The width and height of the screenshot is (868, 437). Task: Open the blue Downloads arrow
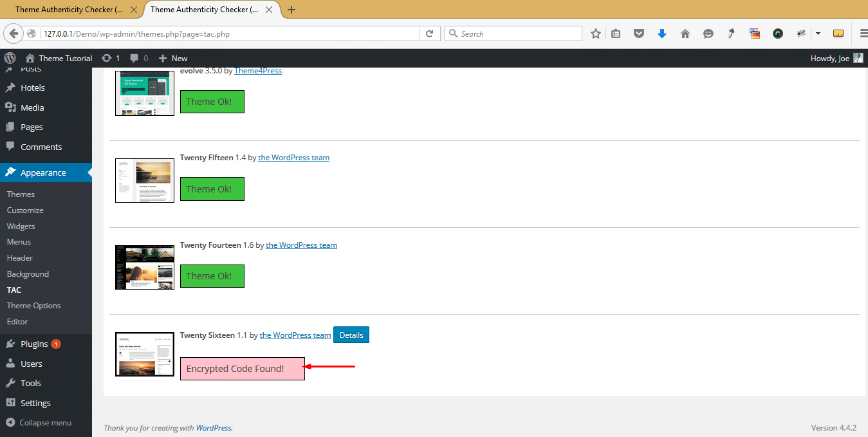(x=662, y=33)
